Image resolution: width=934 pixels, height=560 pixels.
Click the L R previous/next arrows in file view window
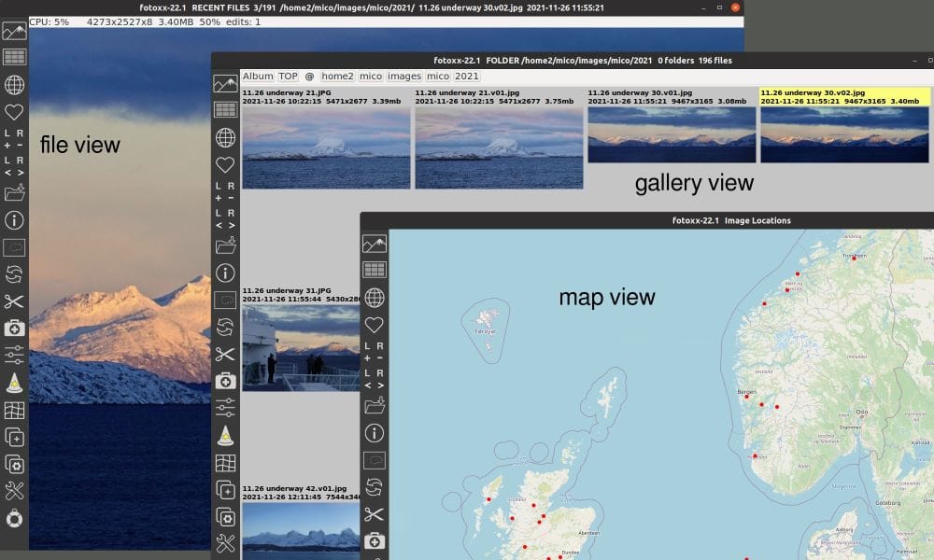pos(14,166)
